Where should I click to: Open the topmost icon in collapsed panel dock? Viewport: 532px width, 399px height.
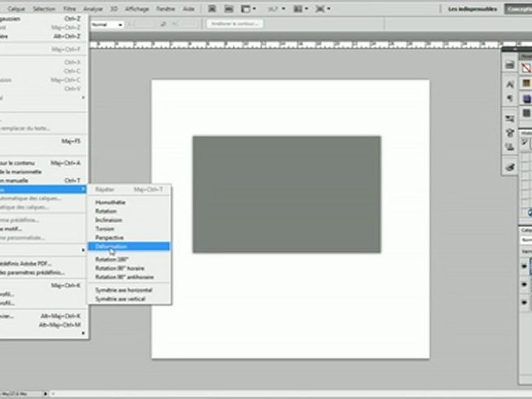509,64
